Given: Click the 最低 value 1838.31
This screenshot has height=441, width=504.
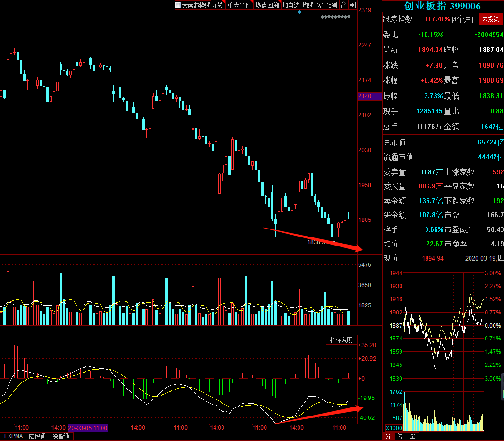Looking at the screenshot, I should click(x=491, y=96).
